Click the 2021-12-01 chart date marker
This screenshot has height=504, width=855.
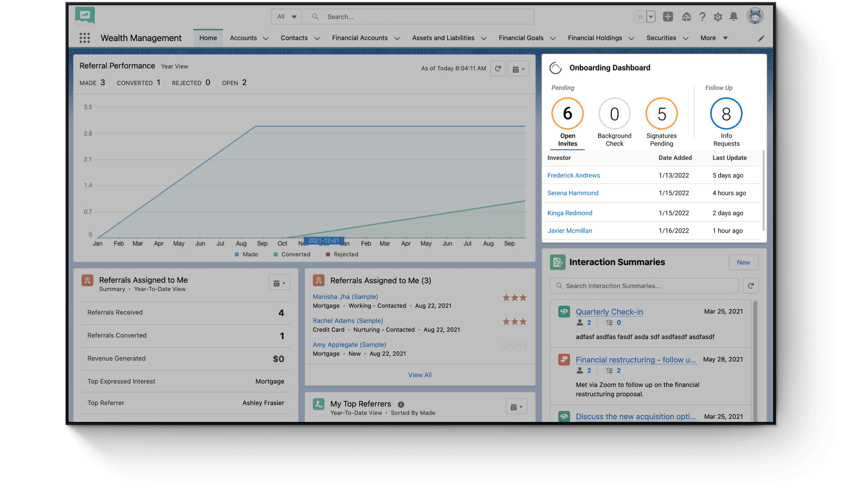point(323,241)
